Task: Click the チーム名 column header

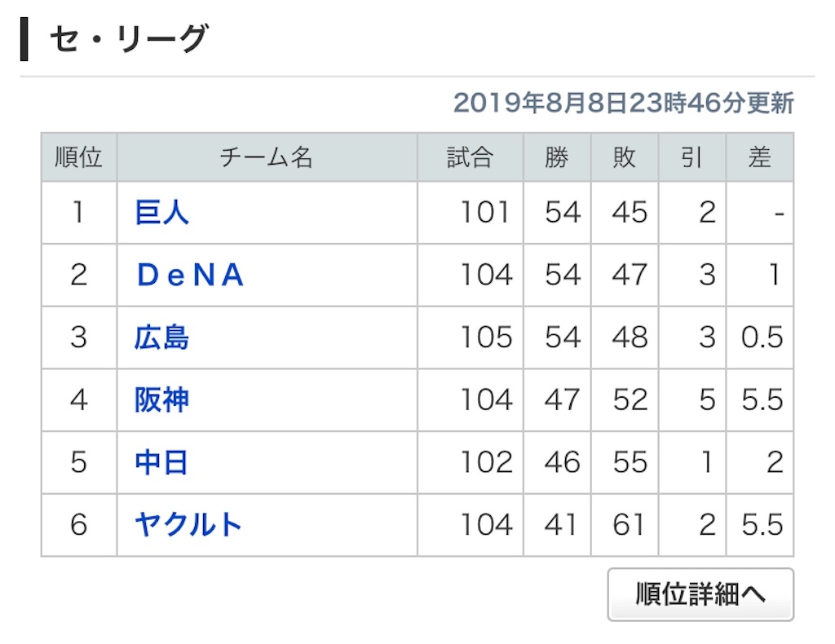Action: click(x=267, y=157)
